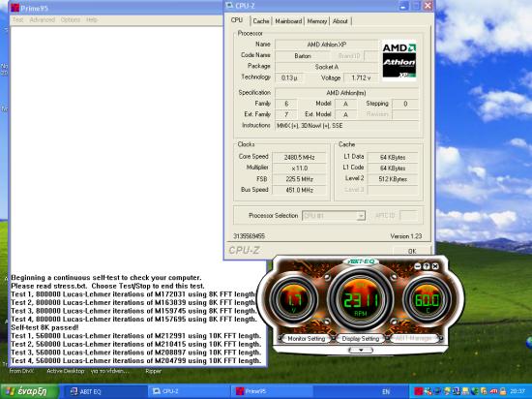This screenshot has height=399, width=532.
Task: Click the ABIT EQ logo badge
Action: [x=361, y=261]
